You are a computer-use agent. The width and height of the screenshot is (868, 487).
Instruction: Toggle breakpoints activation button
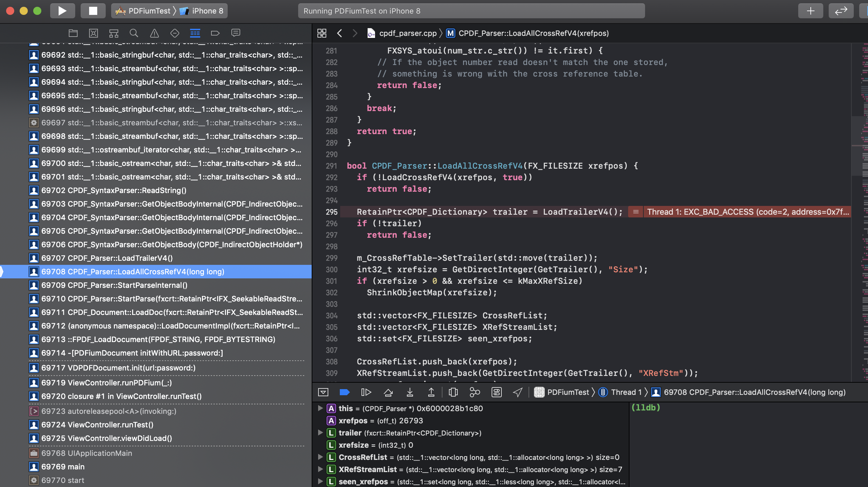point(345,392)
